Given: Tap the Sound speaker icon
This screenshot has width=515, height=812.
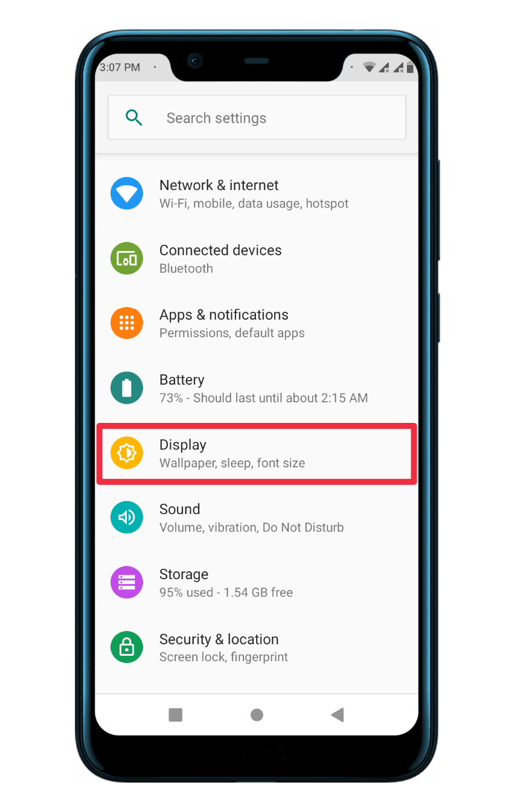Looking at the screenshot, I should 127,518.
